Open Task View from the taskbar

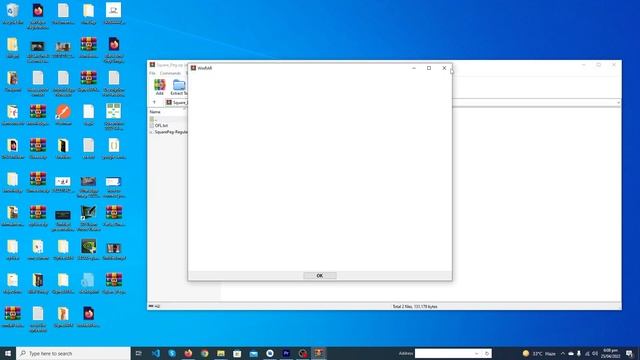pyautogui.click(x=138, y=353)
